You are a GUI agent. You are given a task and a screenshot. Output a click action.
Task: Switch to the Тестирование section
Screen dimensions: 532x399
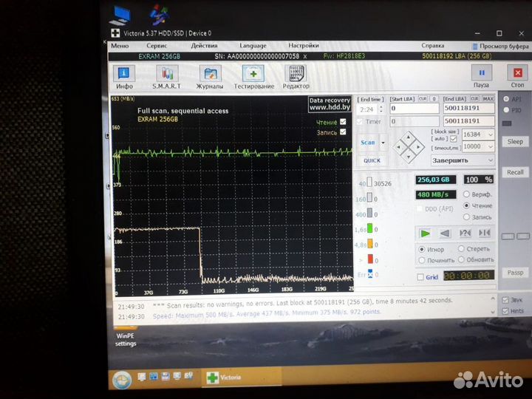253,77
